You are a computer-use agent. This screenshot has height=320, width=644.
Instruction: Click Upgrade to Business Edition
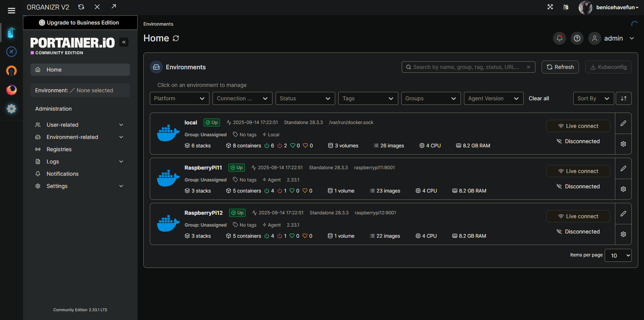tap(80, 23)
